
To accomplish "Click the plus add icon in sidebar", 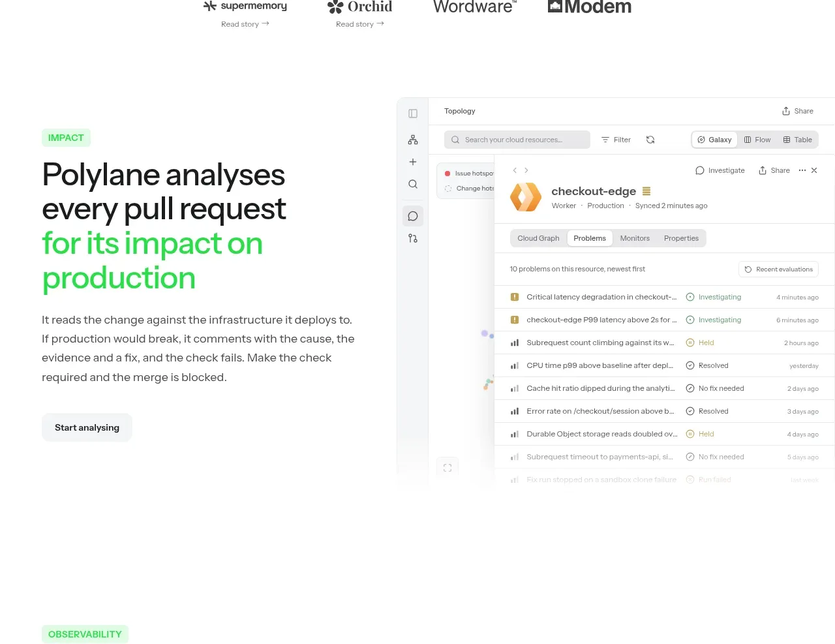I will pyautogui.click(x=413, y=162).
